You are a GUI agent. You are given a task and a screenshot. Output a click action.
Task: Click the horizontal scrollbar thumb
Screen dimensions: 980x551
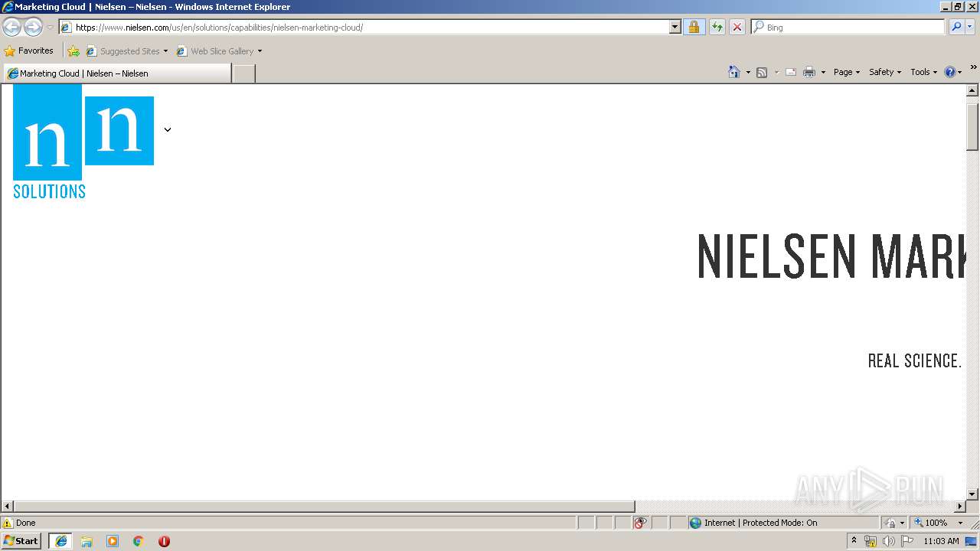tap(325, 507)
